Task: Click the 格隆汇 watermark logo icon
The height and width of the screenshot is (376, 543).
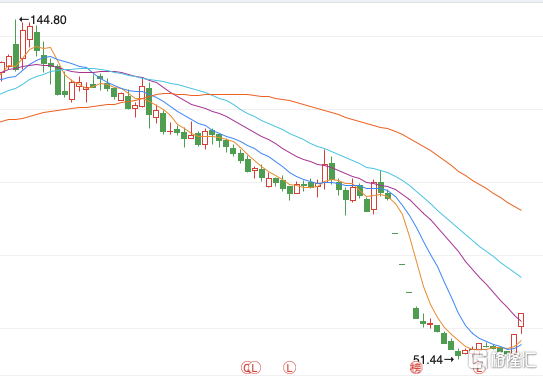Action: pyautogui.click(x=478, y=360)
